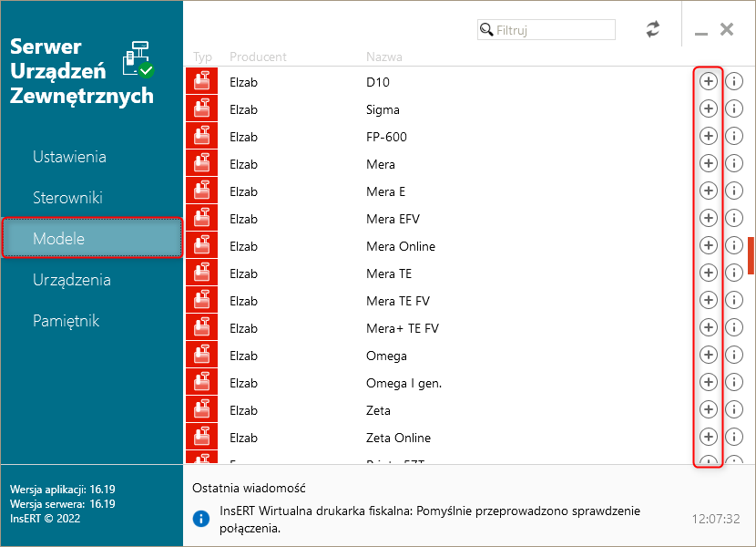Select the Mera EFV model name
Image resolution: width=756 pixels, height=547 pixels.
tap(393, 219)
